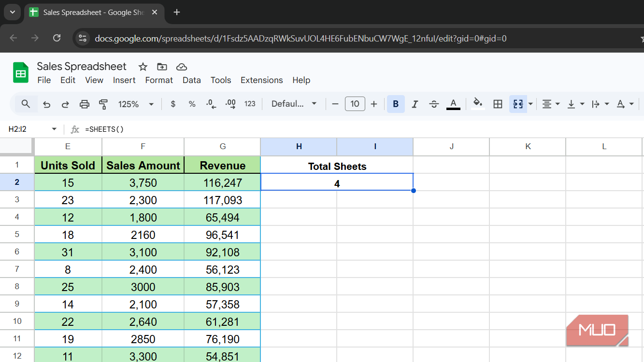Select column J header
The height and width of the screenshot is (362, 644).
(451, 147)
